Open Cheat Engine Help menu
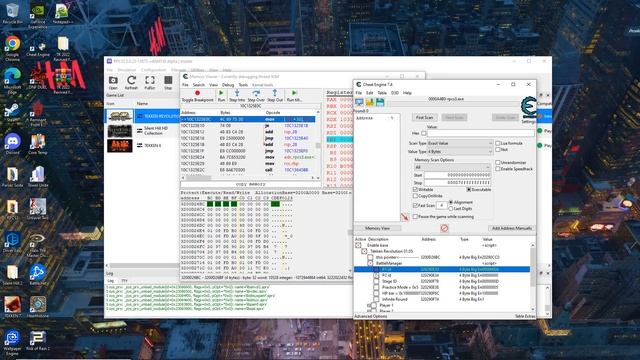Image resolution: width=640 pixels, height=360 pixels. pyautogui.click(x=407, y=93)
